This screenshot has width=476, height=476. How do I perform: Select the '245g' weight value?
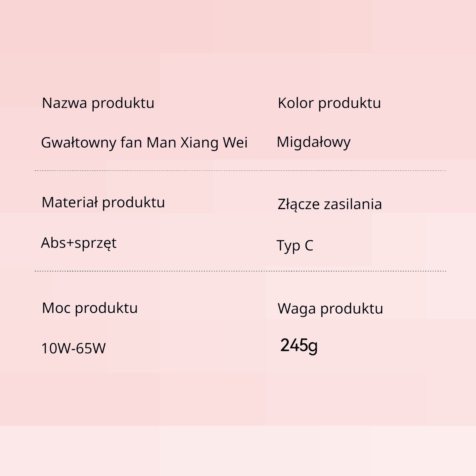tap(299, 346)
